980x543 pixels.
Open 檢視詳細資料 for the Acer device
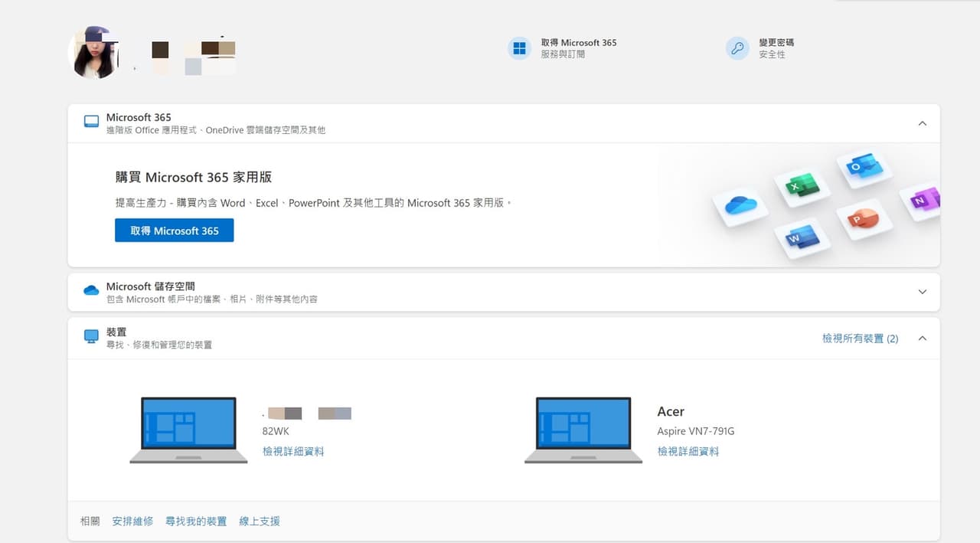[688, 452]
